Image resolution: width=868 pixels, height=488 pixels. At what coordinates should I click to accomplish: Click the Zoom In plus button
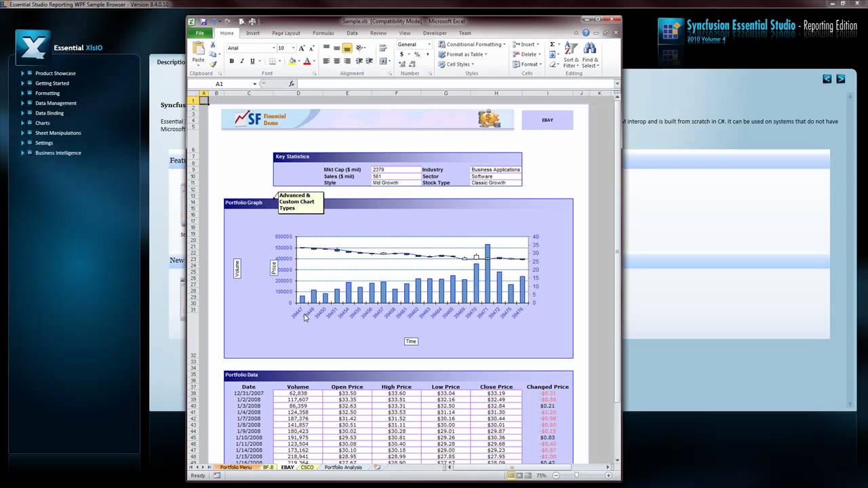[608, 476]
